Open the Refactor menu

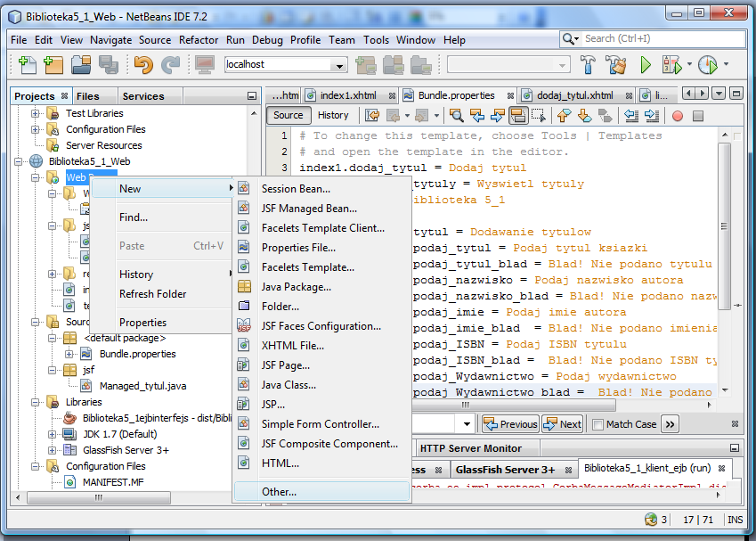tap(199, 40)
